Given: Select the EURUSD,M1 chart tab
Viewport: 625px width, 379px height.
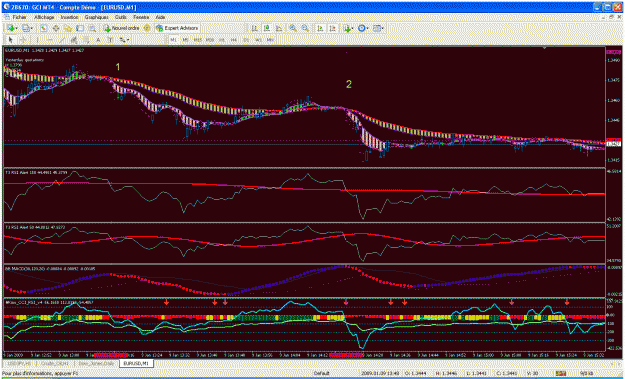Looking at the screenshot, I should click(136, 363).
